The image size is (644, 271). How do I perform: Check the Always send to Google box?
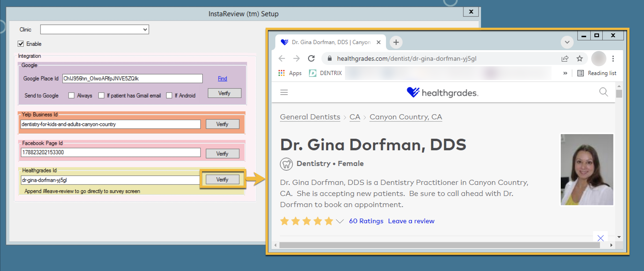(71, 96)
